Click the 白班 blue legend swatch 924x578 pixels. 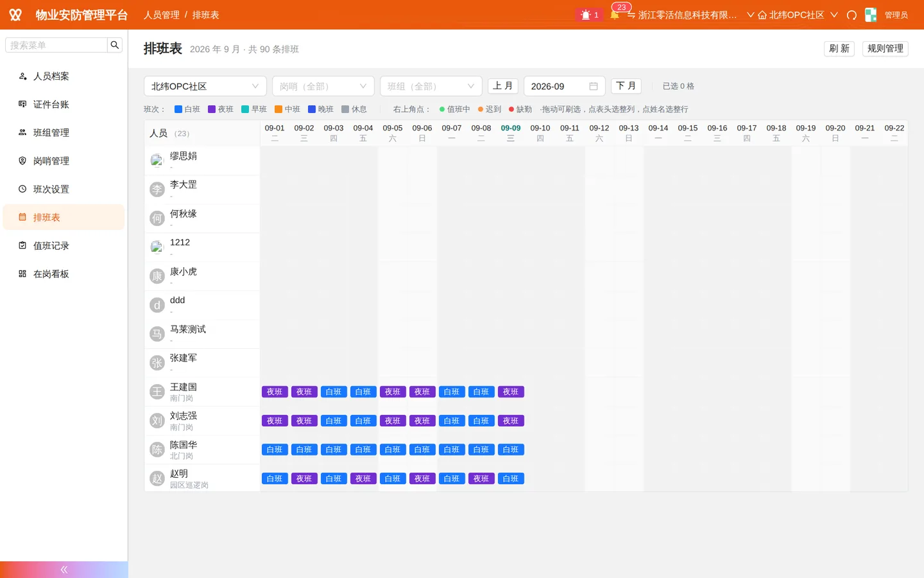click(x=178, y=109)
